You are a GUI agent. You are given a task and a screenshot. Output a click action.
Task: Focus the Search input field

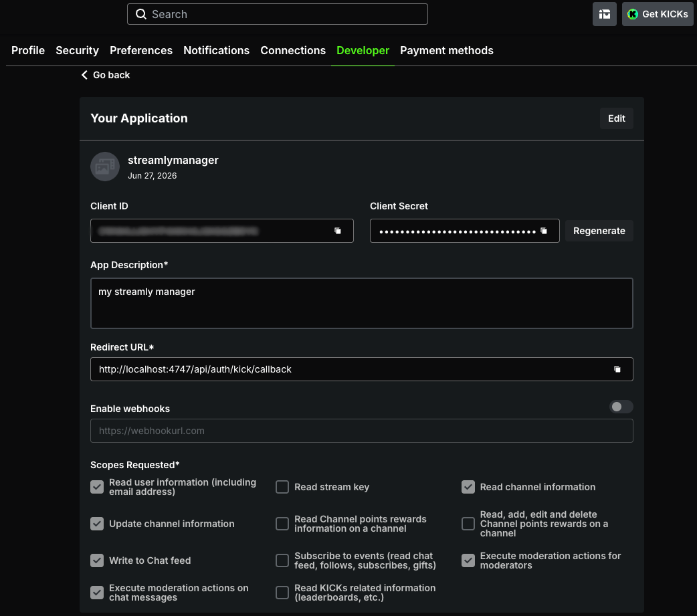(278, 14)
